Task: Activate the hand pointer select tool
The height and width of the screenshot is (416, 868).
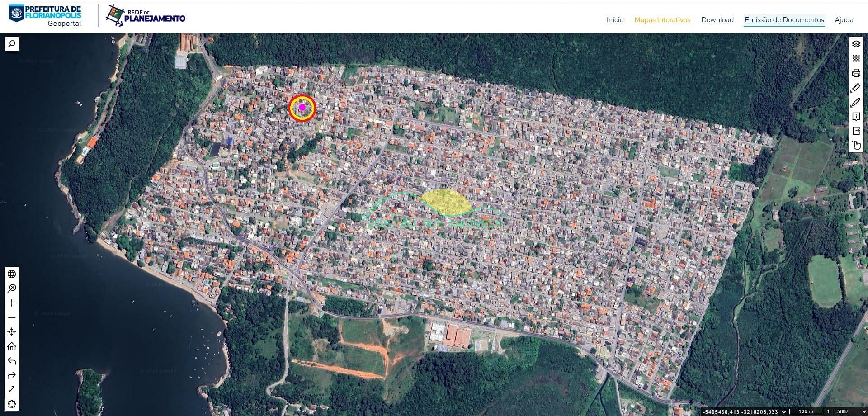Action: pos(856,146)
